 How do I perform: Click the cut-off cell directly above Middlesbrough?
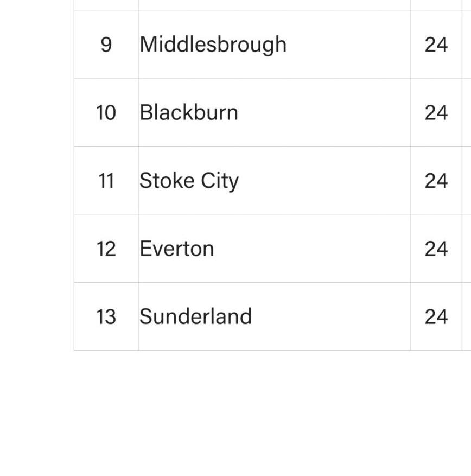[x=275, y=4]
